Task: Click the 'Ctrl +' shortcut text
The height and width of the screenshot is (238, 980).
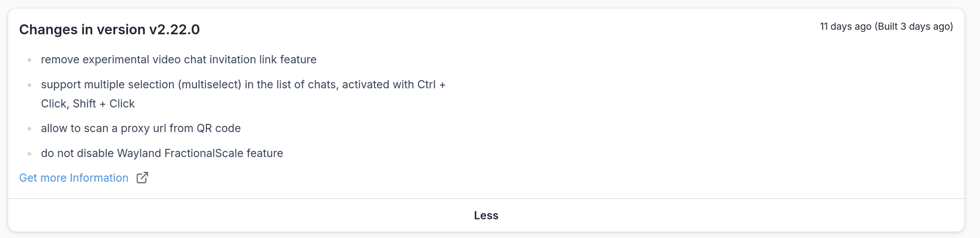Action: [431, 84]
